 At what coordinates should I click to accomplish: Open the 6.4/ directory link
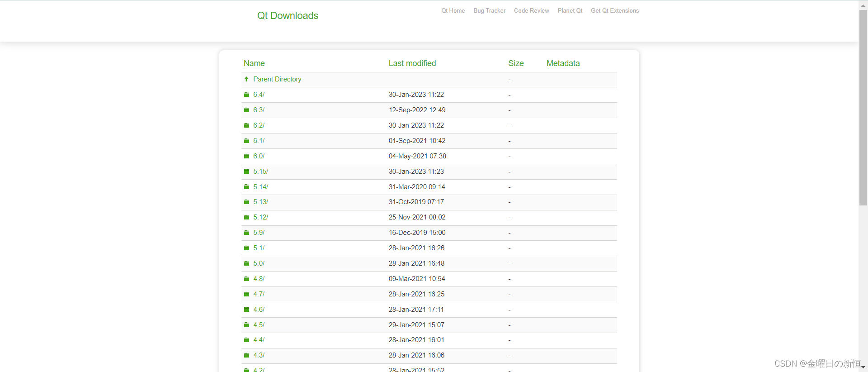259,95
